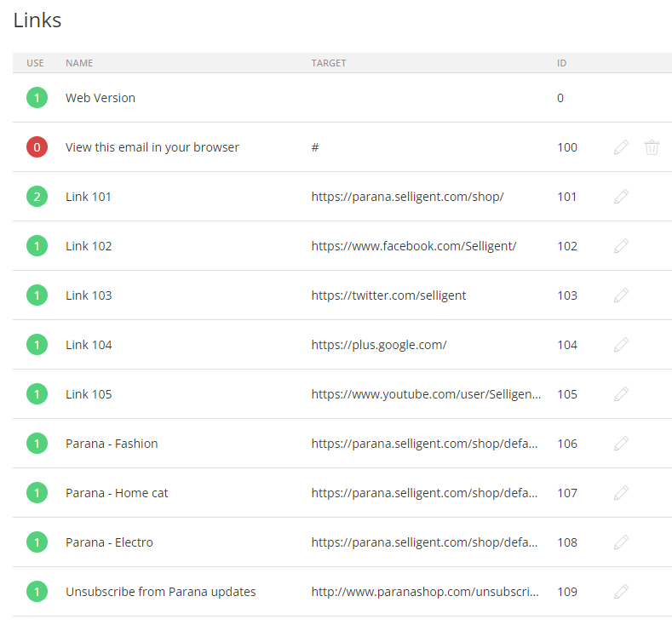Edit the Parana - Home cat link

621,493
